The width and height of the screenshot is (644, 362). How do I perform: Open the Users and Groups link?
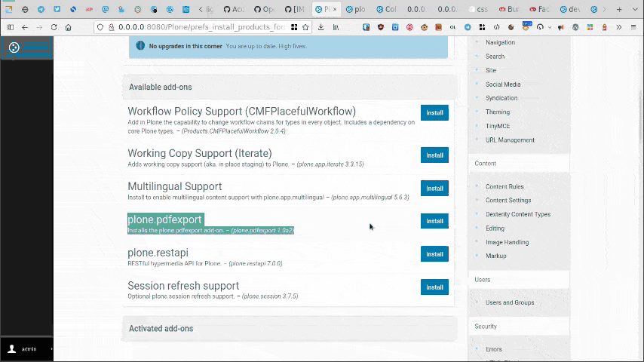click(510, 302)
